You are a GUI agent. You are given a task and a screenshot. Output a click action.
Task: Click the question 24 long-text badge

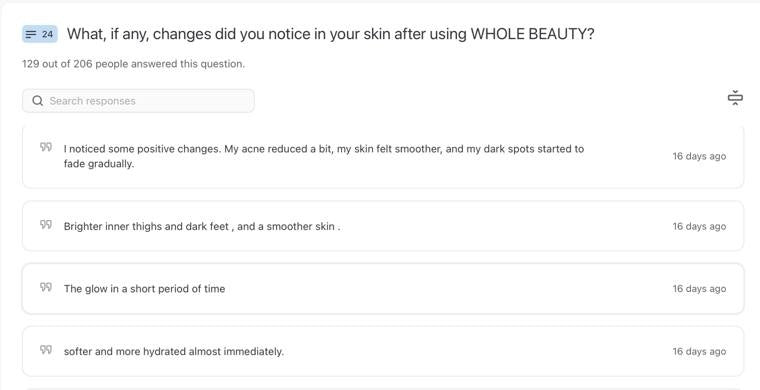tap(40, 34)
